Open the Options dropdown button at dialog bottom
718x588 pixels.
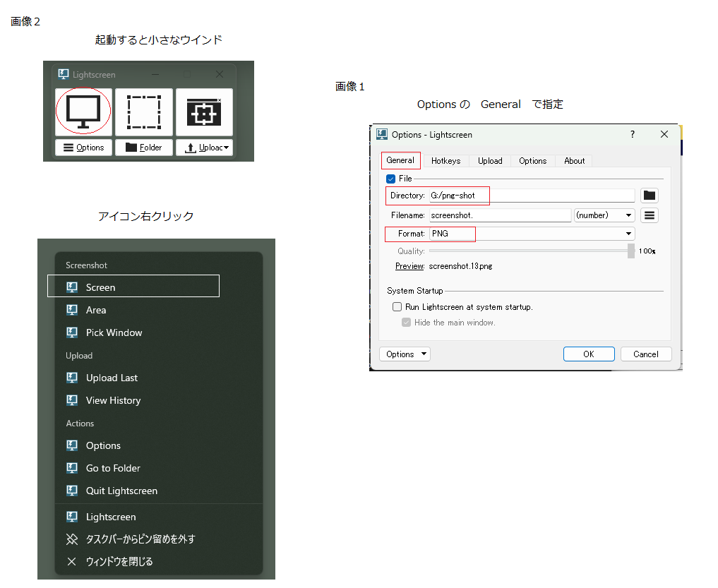(x=405, y=354)
